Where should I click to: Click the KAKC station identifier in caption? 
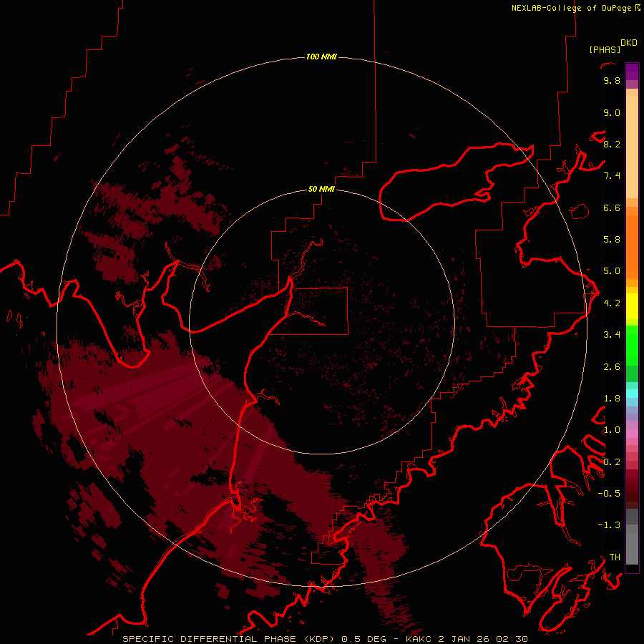[x=419, y=639]
